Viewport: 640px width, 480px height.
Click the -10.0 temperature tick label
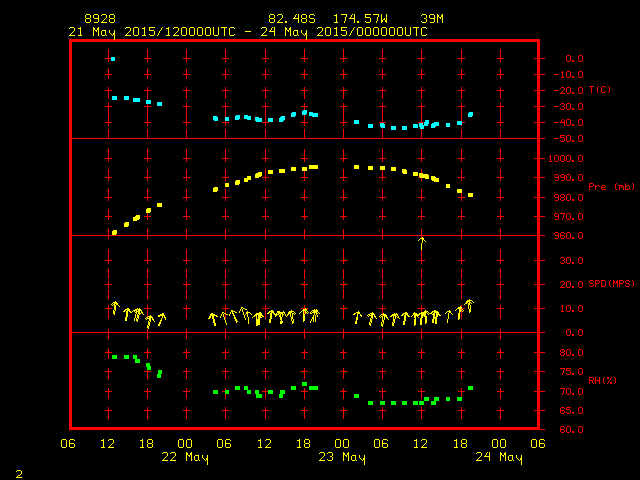tap(569, 75)
